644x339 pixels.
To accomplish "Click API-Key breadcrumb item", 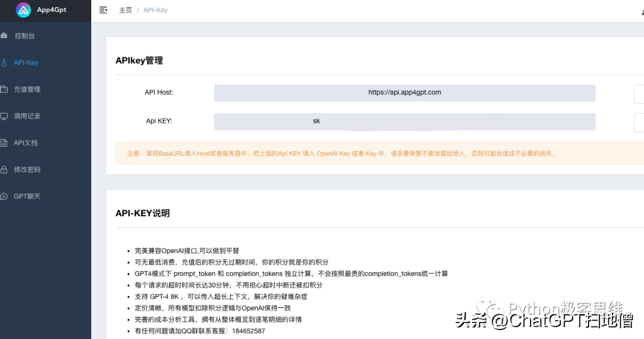I will [155, 10].
